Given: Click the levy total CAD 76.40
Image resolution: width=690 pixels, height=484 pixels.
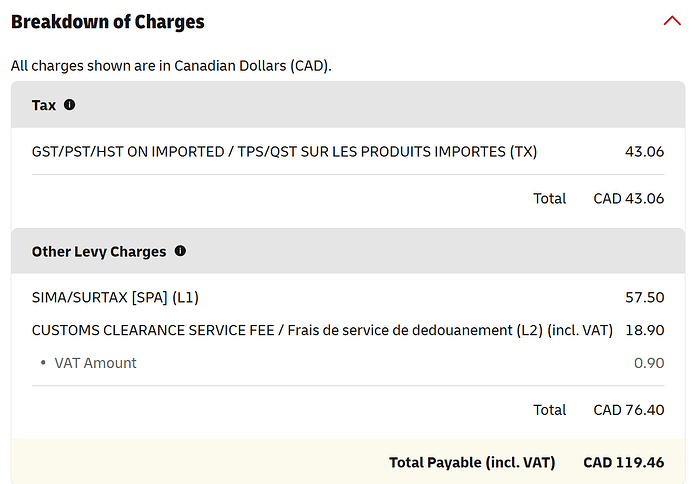Looking at the screenshot, I should [x=628, y=410].
